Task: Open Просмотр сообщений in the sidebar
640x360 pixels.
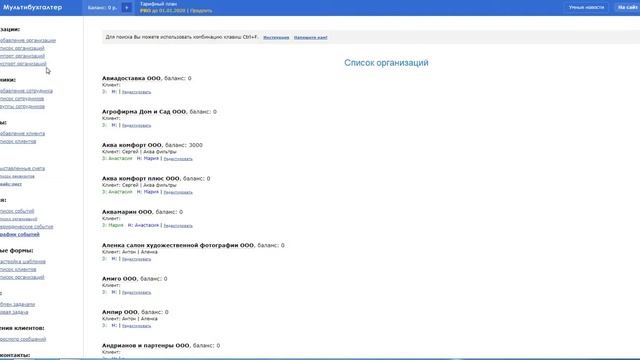Action: [x=23, y=340]
